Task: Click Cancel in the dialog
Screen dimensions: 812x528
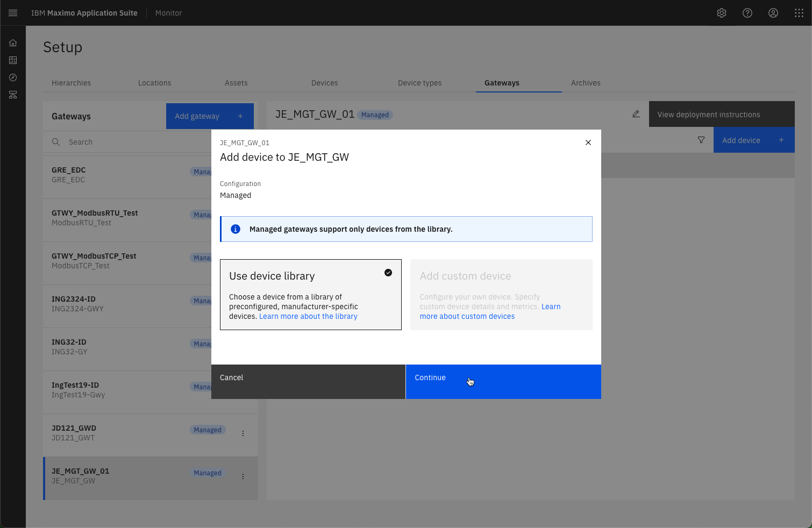Action: pyautogui.click(x=308, y=382)
